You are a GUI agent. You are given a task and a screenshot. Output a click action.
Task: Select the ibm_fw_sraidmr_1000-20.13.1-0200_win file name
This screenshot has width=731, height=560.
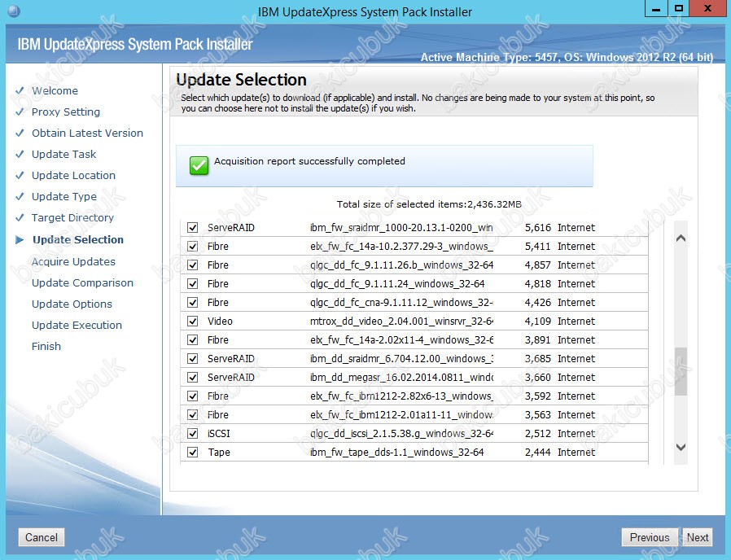[401, 228]
